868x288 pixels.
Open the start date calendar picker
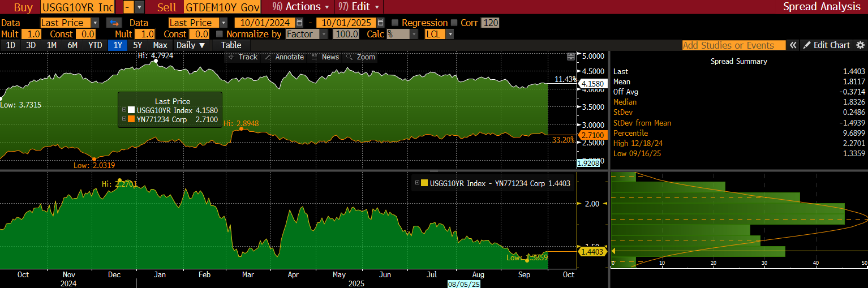click(x=300, y=23)
